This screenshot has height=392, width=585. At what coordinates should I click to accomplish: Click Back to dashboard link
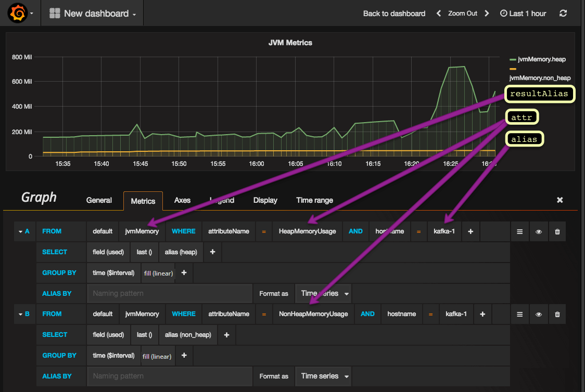click(x=394, y=14)
